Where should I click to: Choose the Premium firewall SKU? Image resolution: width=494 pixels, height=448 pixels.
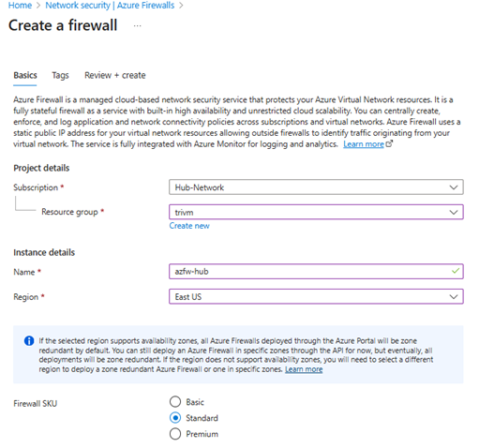[175, 434]
